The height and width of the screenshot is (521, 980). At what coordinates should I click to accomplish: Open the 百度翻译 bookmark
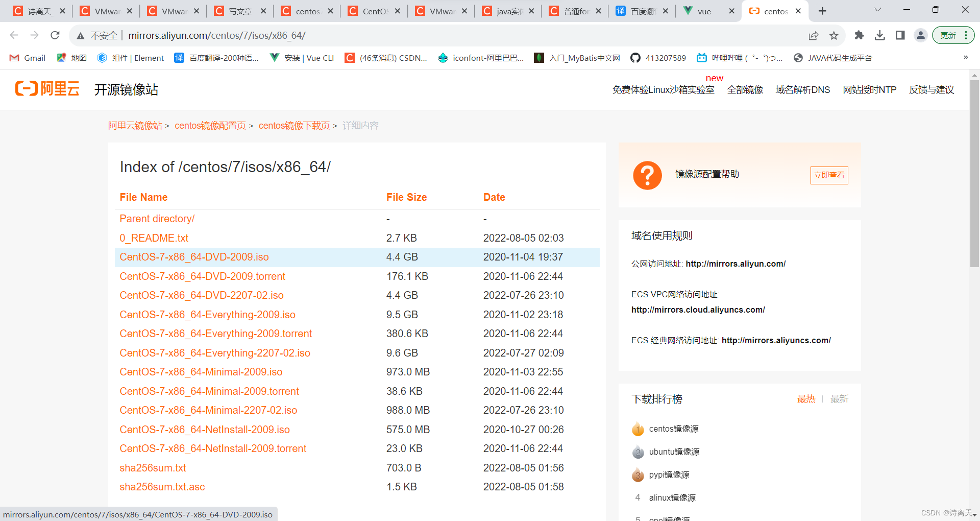(x=216, y=58)
